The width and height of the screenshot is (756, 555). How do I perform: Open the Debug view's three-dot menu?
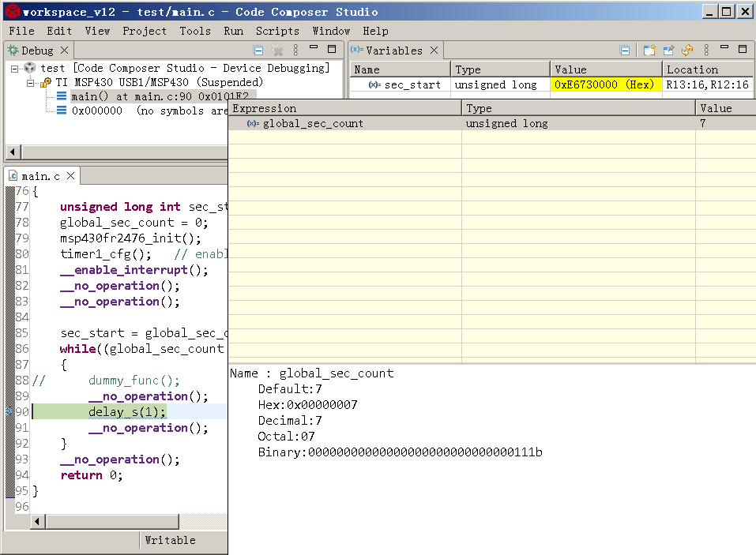tap(295, 50)
